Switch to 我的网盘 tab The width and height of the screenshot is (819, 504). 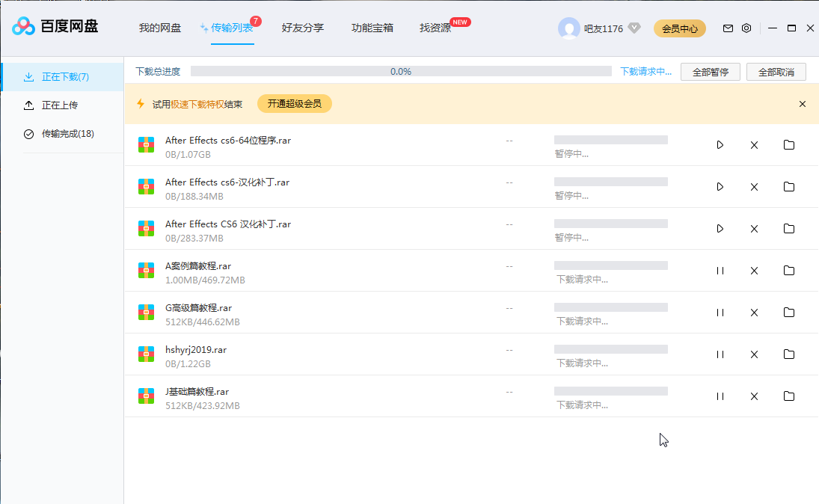coord(160,28)
